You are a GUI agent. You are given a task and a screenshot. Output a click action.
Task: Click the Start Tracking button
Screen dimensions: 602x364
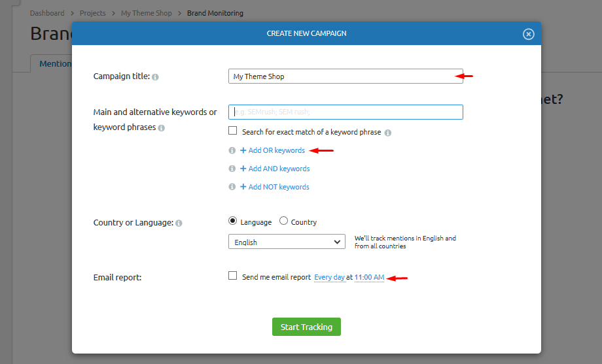tap(306, 327)
